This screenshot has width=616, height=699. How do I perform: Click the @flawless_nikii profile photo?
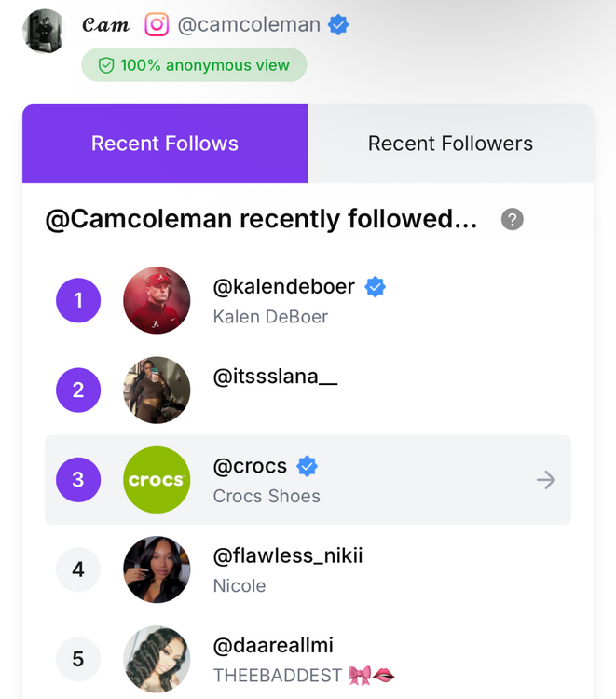point(157,569)
